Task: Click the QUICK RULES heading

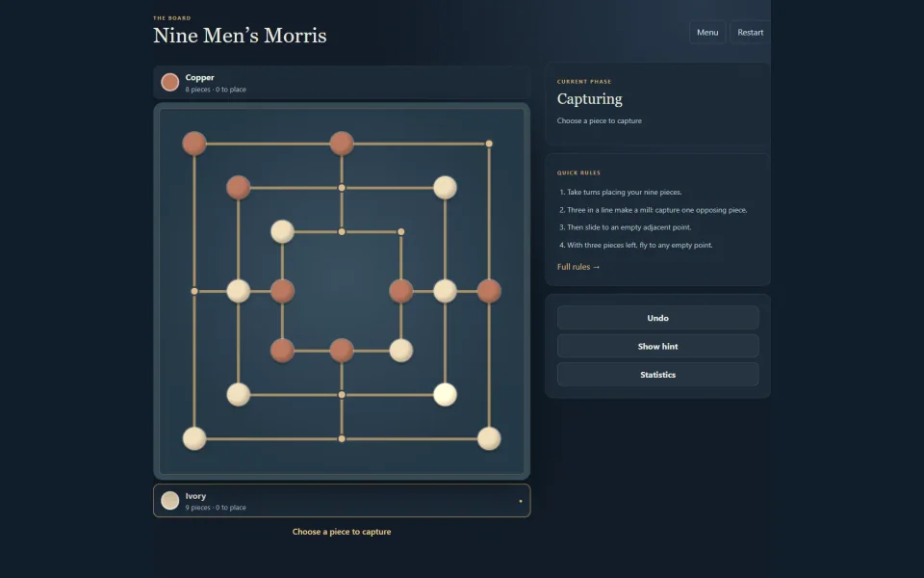Action: tap(578, 172)
